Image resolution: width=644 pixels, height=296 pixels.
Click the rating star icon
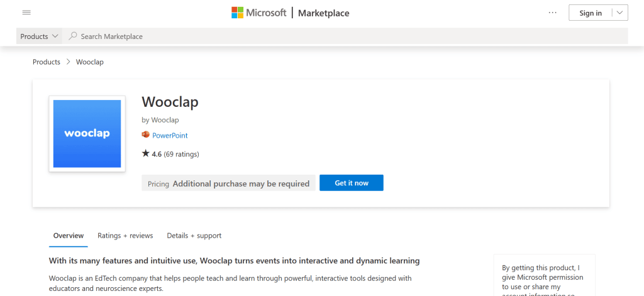tap(146, 153)
